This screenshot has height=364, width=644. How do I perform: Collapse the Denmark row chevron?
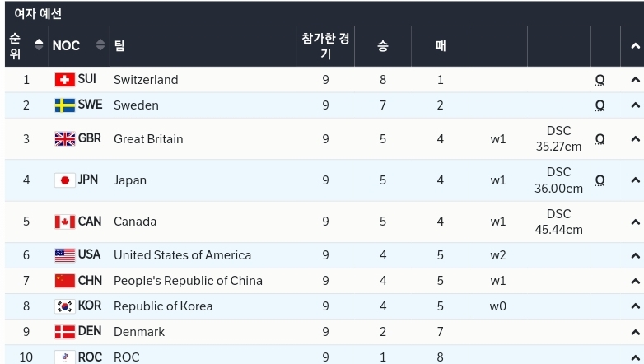(x=635, y=332)
